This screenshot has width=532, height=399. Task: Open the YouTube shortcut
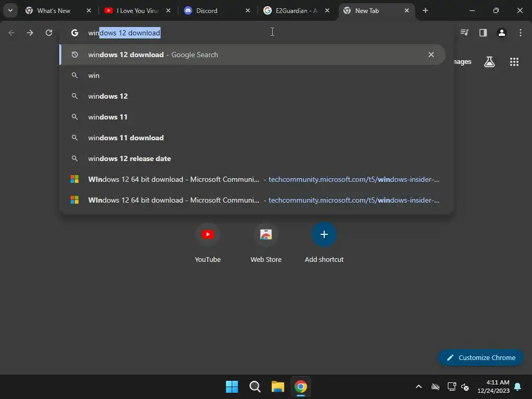click(x=208, y=243)
